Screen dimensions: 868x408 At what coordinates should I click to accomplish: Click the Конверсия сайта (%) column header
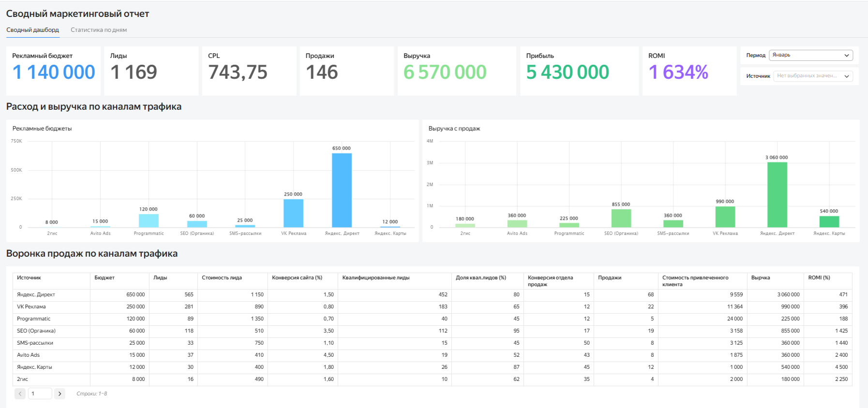[297, 278]
